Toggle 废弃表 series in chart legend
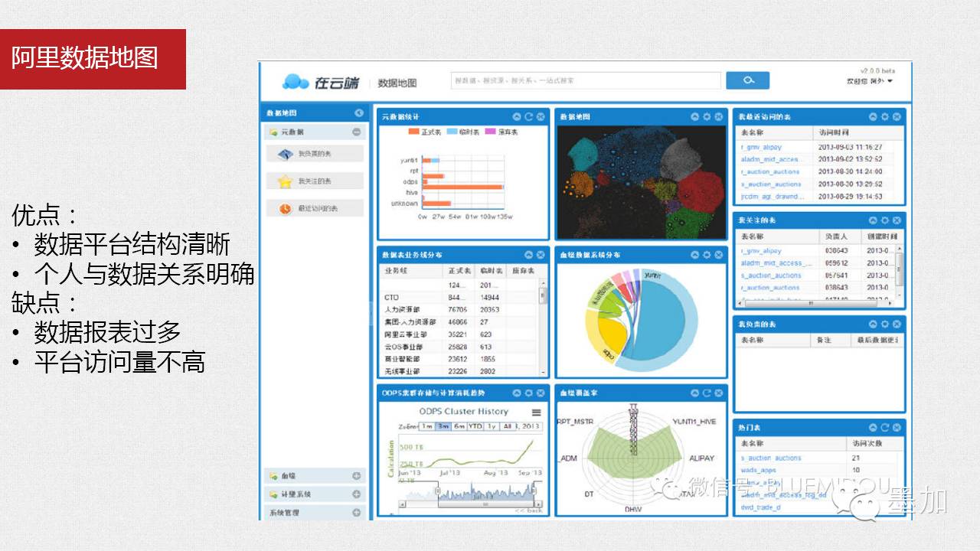Viewport: 980px width, 551px height. [x=501, y=132]
